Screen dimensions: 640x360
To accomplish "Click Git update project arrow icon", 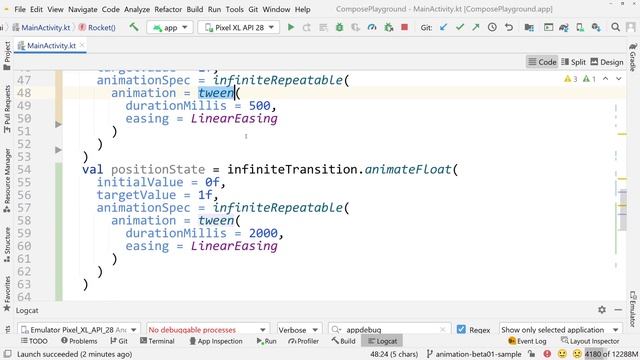I will point(444,27).
